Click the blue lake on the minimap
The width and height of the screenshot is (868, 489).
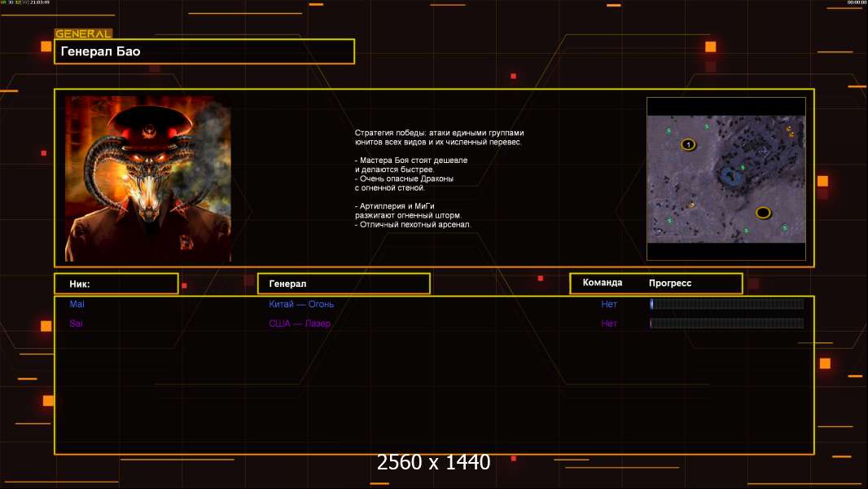[x=729, y=174]
